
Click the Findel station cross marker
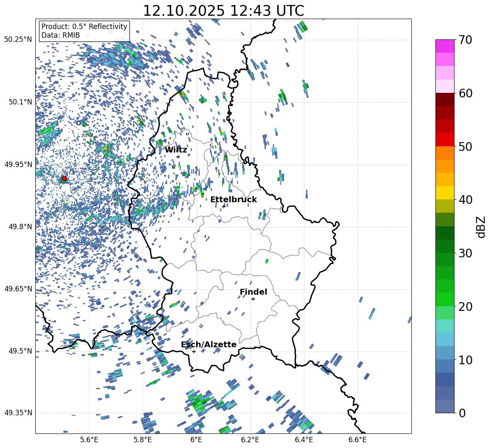253,299
